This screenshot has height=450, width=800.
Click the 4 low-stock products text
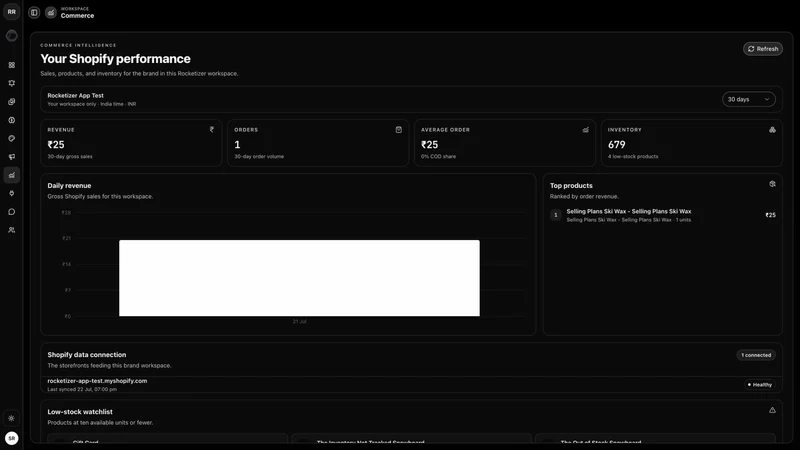[x=633, y=157]
